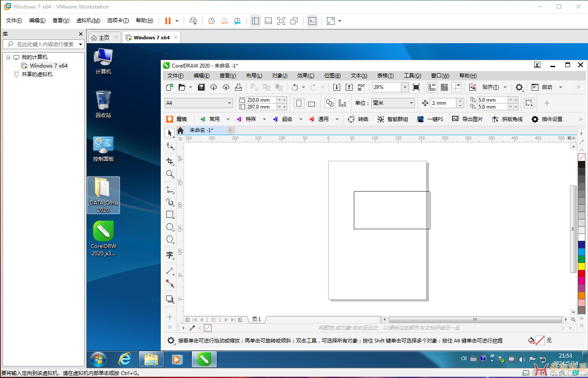Open the 位图(B) menu
The width and height of the screenshot is (588, 378).
[332, 76]
